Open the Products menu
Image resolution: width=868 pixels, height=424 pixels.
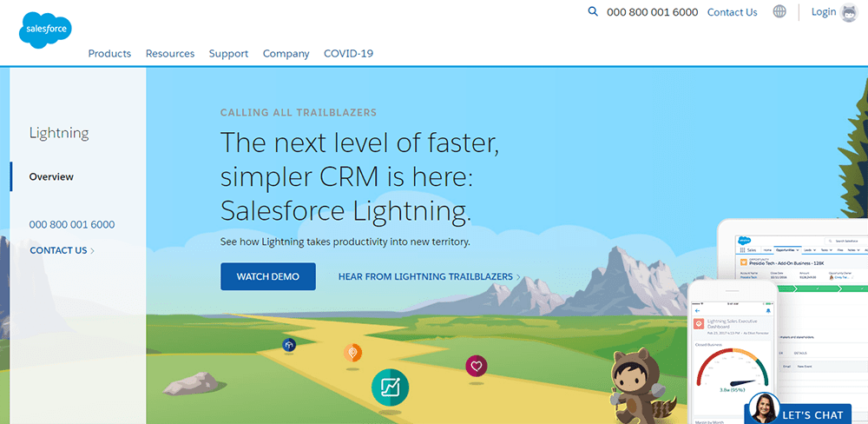tap(109, 54)
